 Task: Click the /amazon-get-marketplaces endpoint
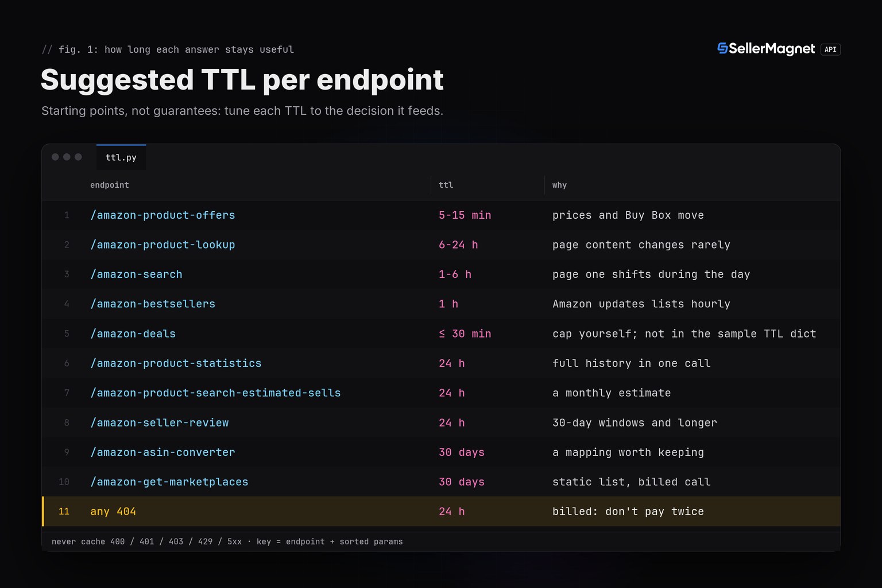169,482
